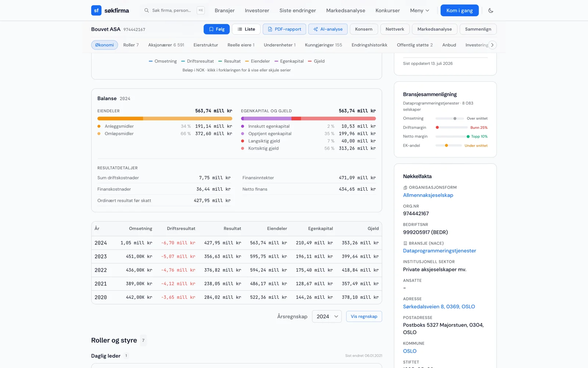Click the Følg button
This screenshot has height=368, width=588.
coord(216,29)
